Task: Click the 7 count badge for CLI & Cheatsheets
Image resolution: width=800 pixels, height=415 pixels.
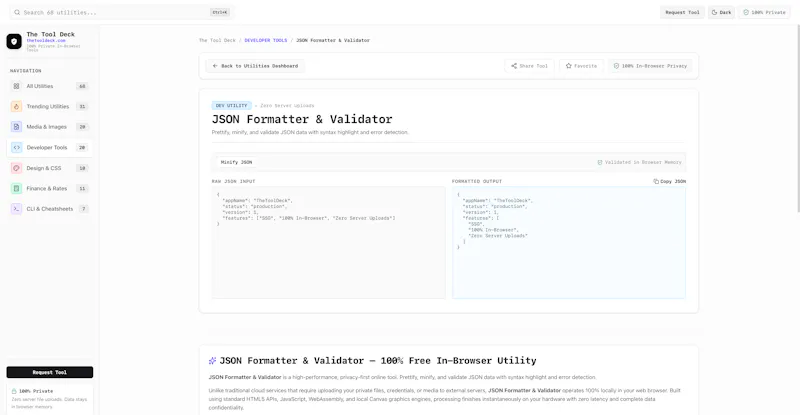Action: point(84,209)
